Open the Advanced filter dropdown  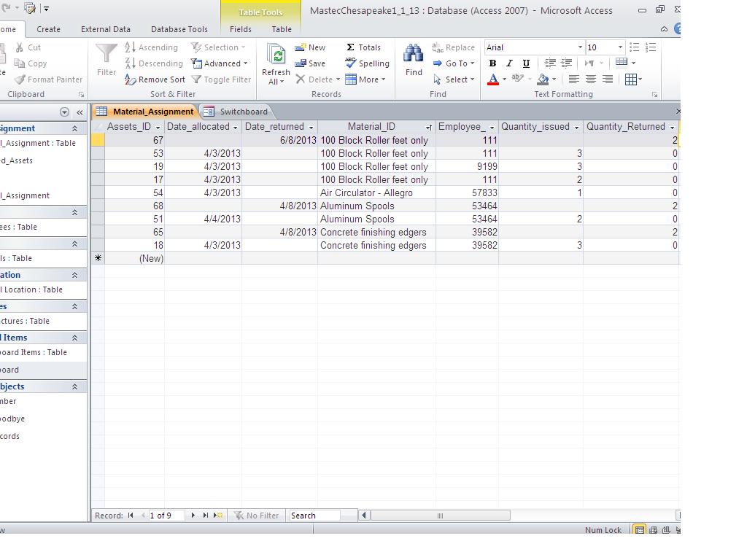click(x=220, y=63)
